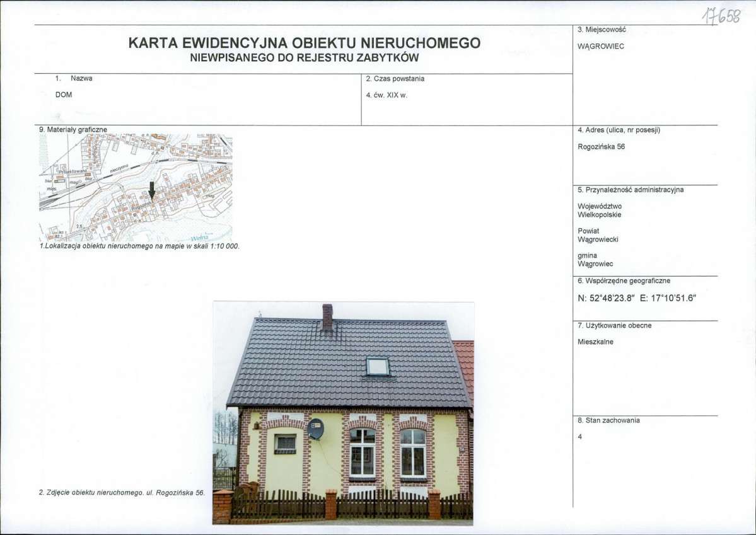Screen dimensions: 756x535
Task: Click the photo of the house
Action: click(x=343, y=413)
